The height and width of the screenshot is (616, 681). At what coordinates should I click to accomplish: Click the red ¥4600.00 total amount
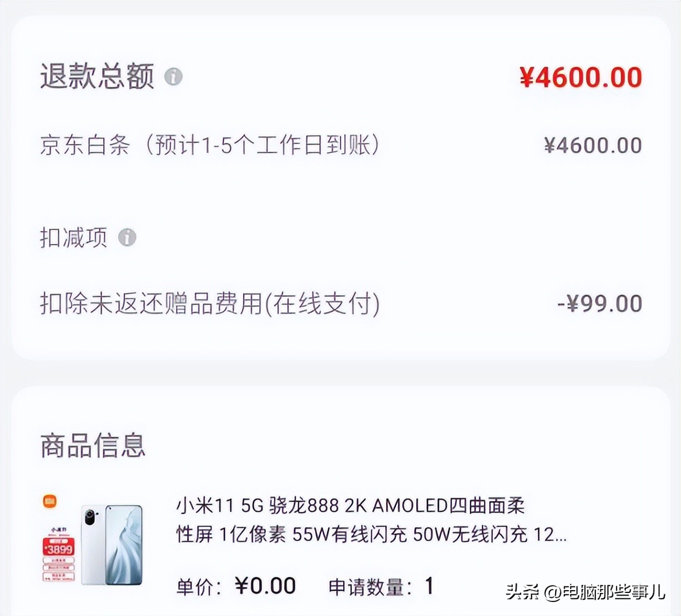581,77
